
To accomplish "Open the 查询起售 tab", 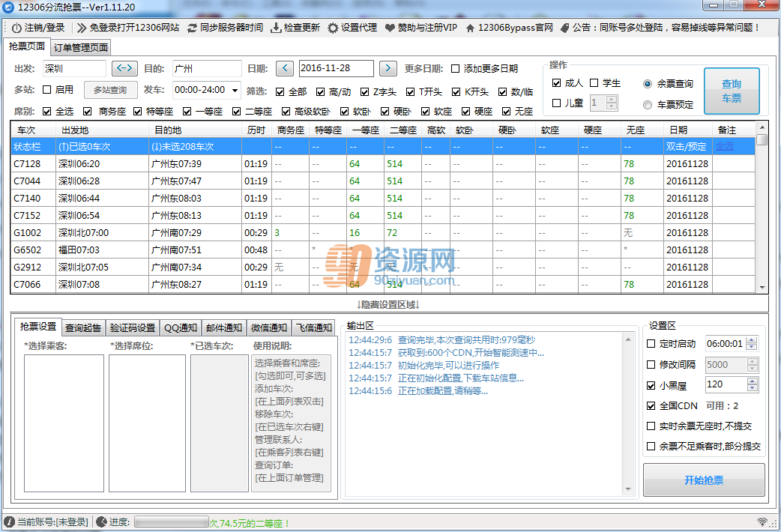I will [x=83, y=327].
